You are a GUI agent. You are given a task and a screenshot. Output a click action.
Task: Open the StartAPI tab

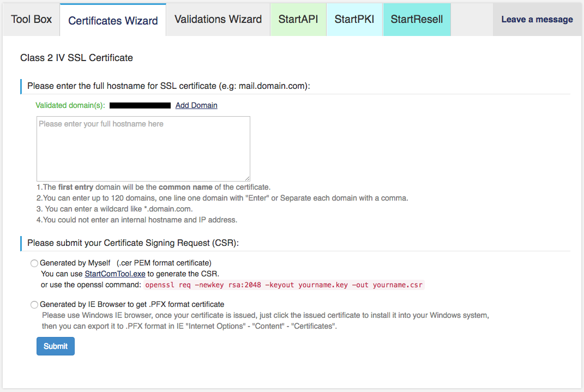[298, 20]
